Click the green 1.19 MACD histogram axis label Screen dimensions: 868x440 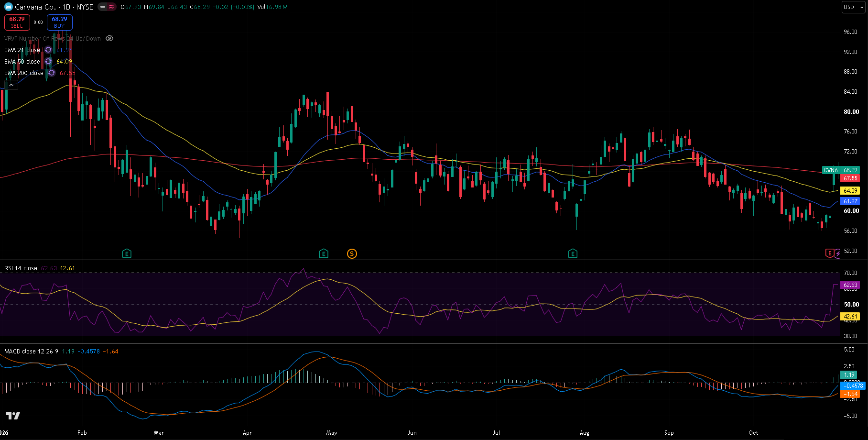849,375
